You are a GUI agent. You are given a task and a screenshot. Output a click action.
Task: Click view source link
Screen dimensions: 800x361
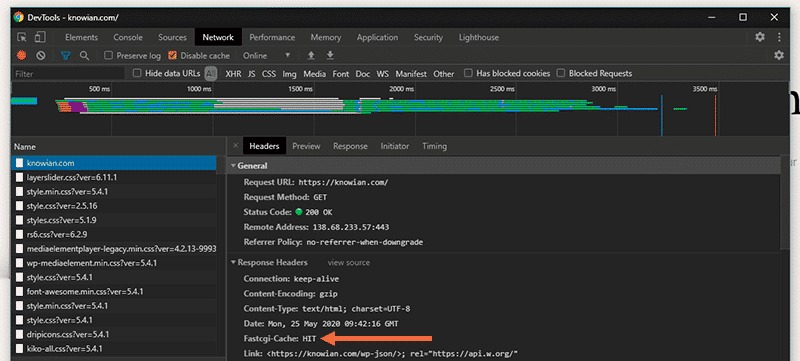(348, 263)
